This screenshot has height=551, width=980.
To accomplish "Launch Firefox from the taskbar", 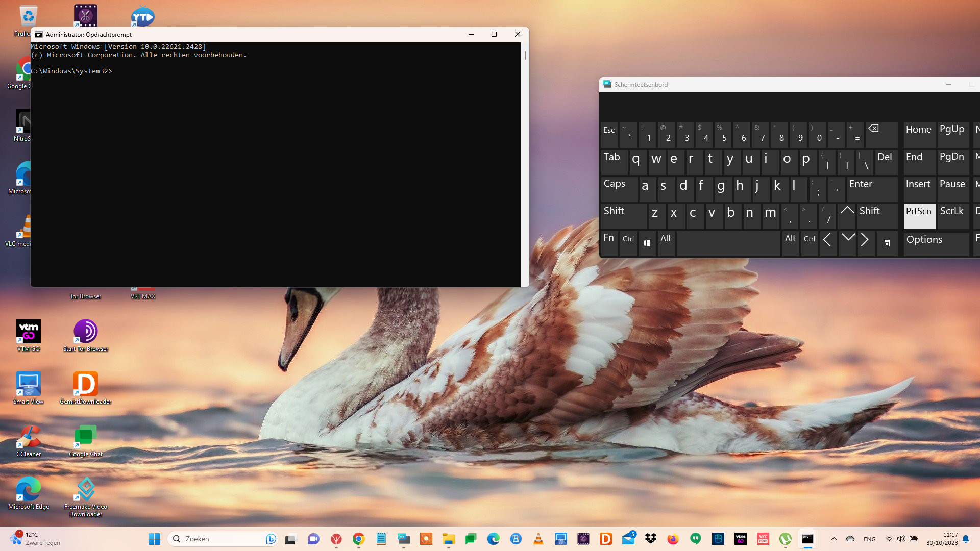I will pyautogui.click(x=673, y=539).
